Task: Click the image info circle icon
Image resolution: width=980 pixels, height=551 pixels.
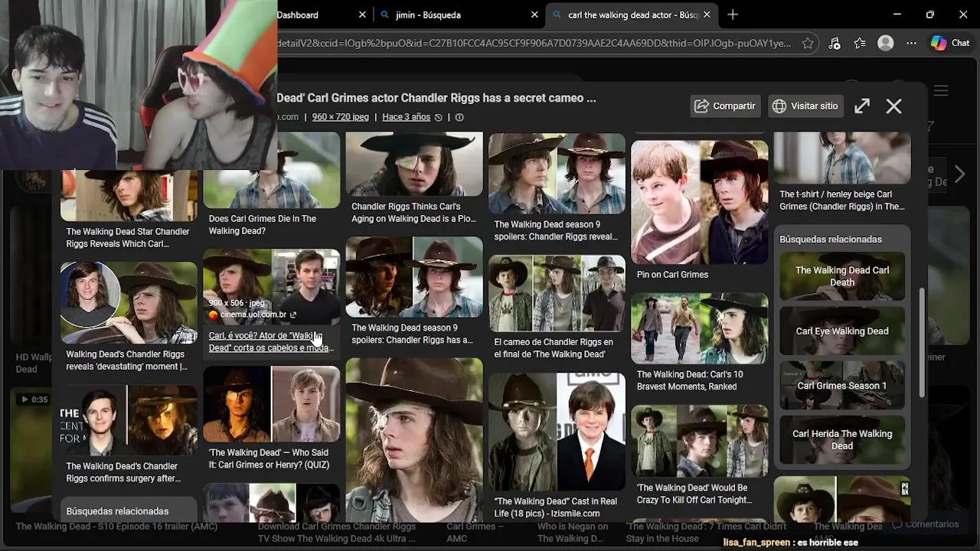Action: [459, 117]
